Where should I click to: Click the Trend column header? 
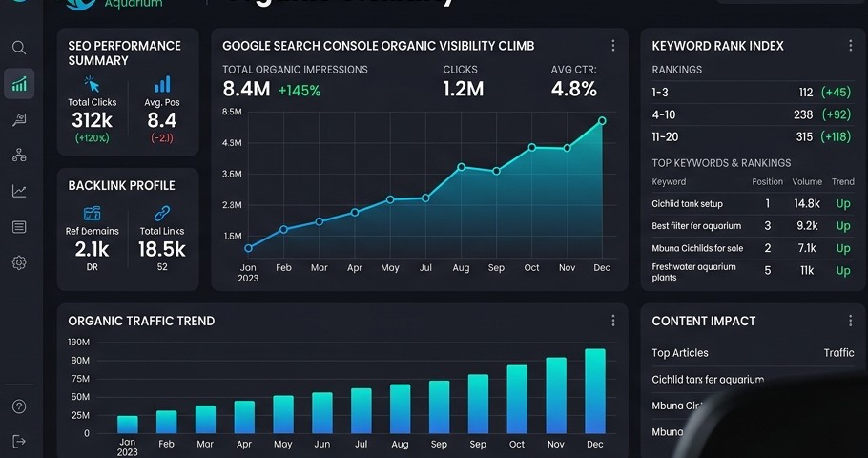[x=843, y=181]
